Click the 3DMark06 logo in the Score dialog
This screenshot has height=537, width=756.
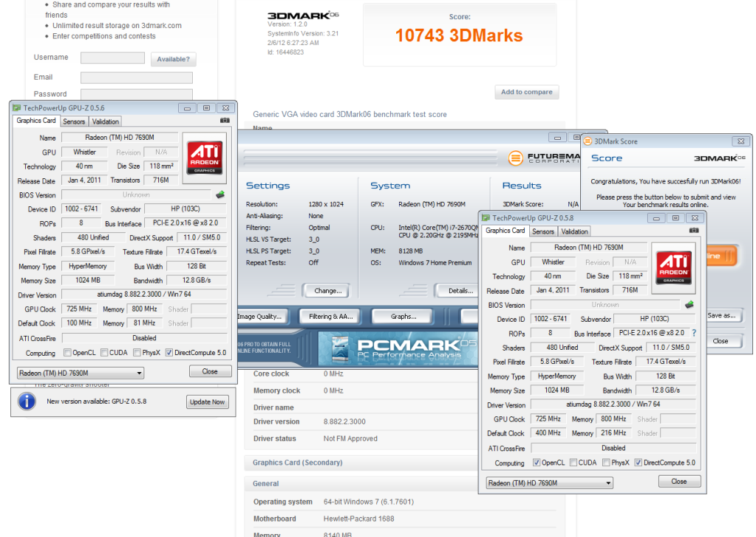[719, 158]
